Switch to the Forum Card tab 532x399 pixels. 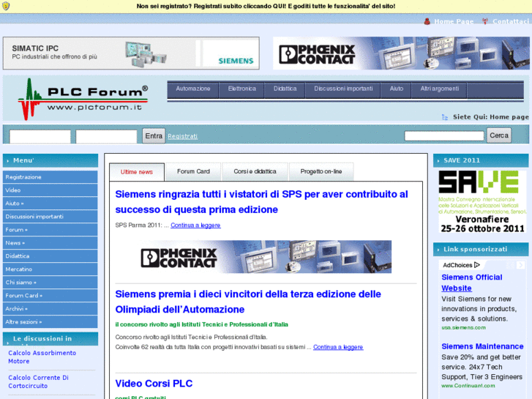coord(193,171)
